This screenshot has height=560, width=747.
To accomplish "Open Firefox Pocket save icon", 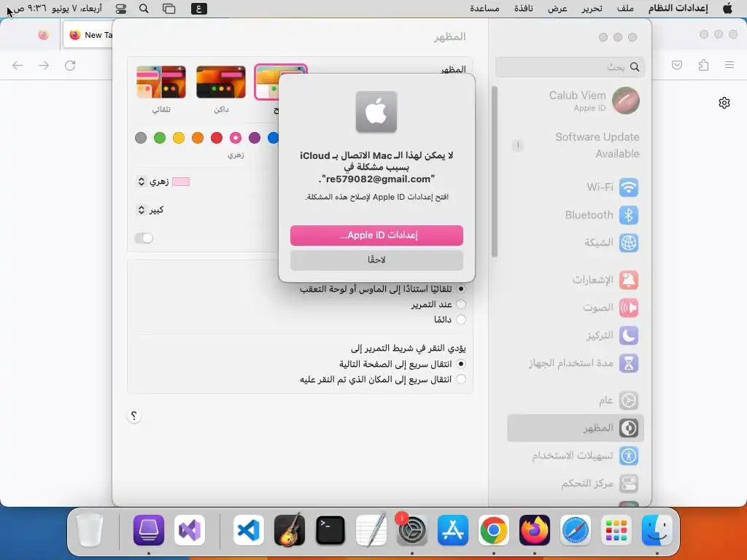I will pyautogui.click(x=677, y=65).
